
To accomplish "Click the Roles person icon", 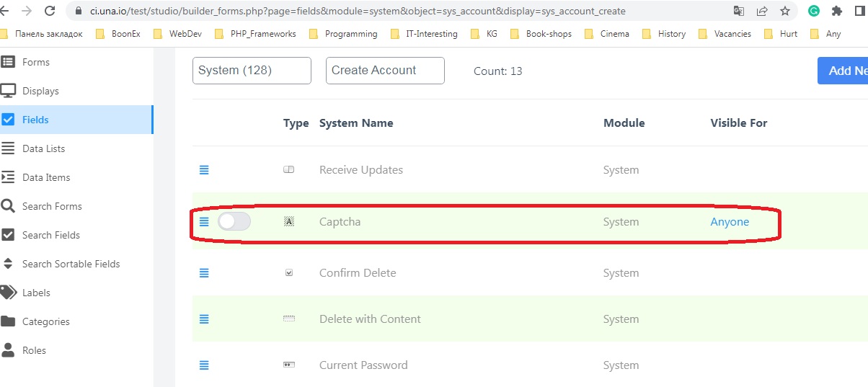I will 8,350.
